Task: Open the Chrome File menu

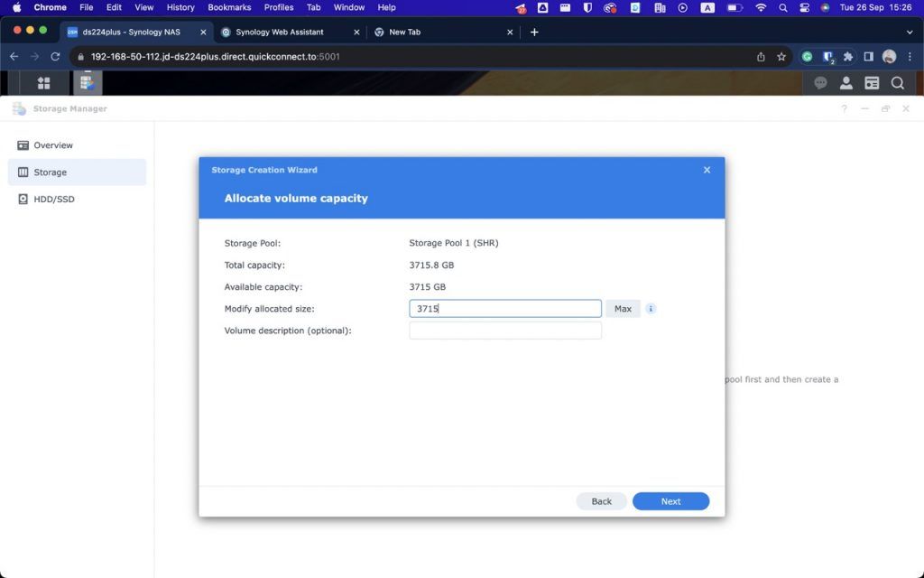Action: point(86,7)
